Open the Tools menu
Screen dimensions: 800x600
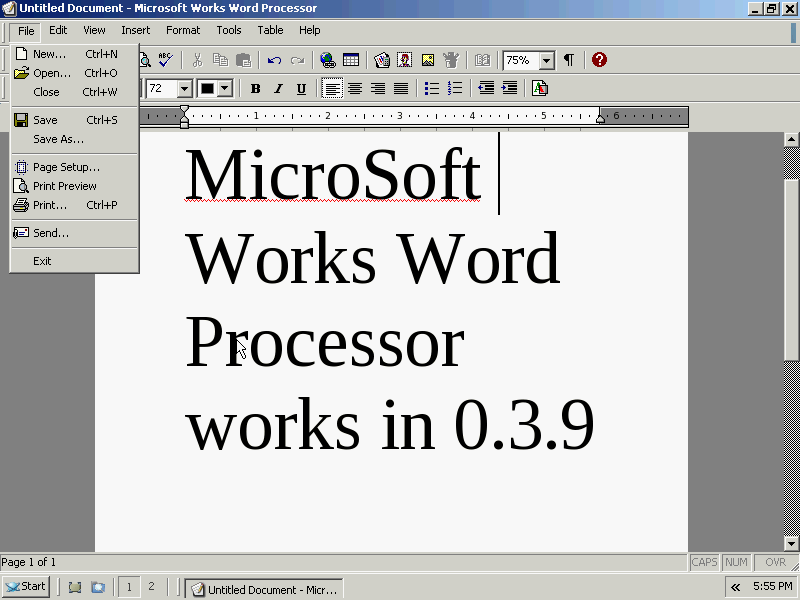pos(229,30)
